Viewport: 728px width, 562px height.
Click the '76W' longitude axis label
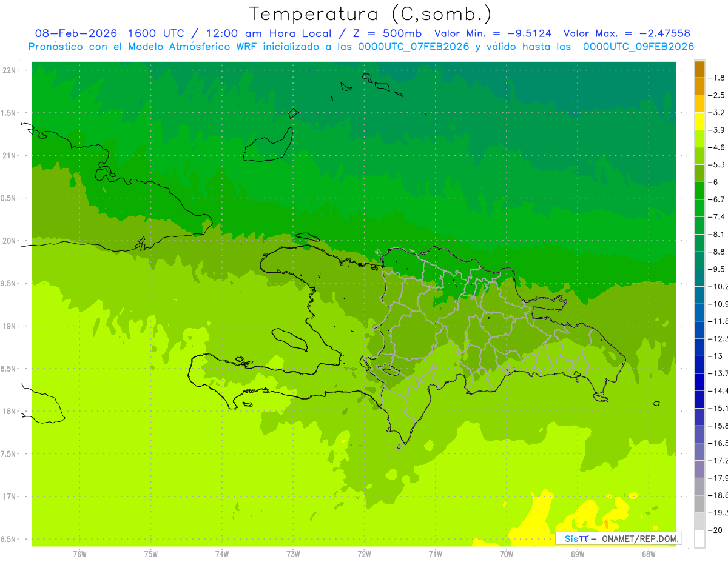coord(79,554)
